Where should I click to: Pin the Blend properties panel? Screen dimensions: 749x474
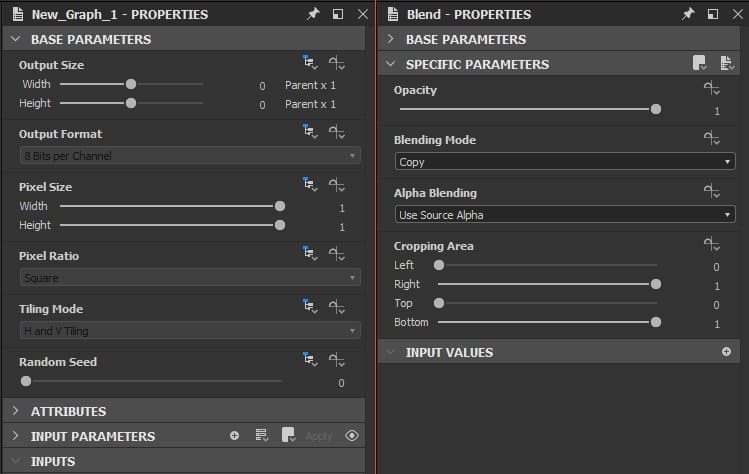click(x=688, y=14)
